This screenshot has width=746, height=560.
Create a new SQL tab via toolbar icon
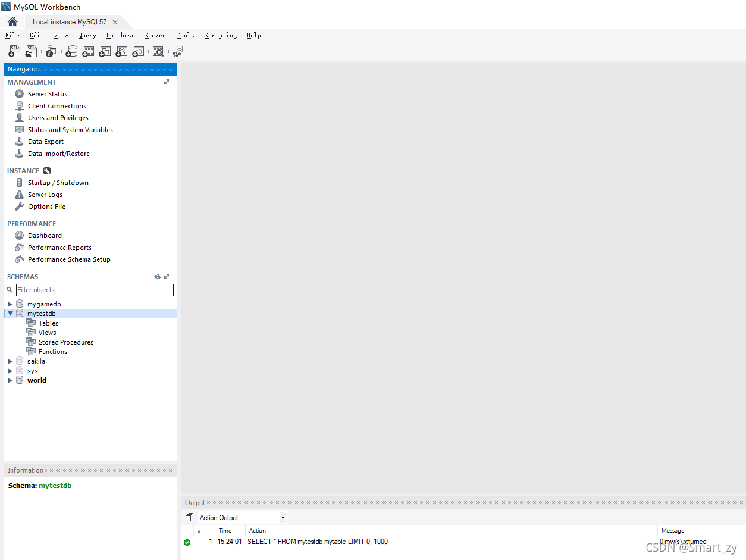click(x=14, y=51)
